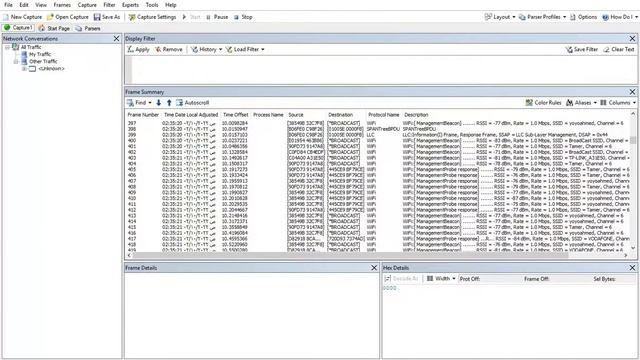Switch to the Capture1 tab
The width and height of the screenshot is (640, 360).
(18, 28)
